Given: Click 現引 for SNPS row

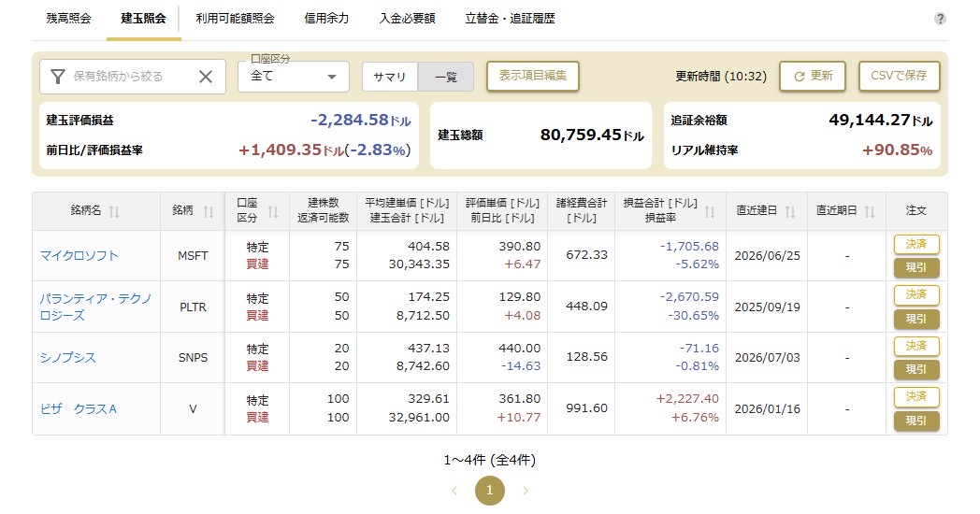Looking at the screenshot, I should 916,369.
